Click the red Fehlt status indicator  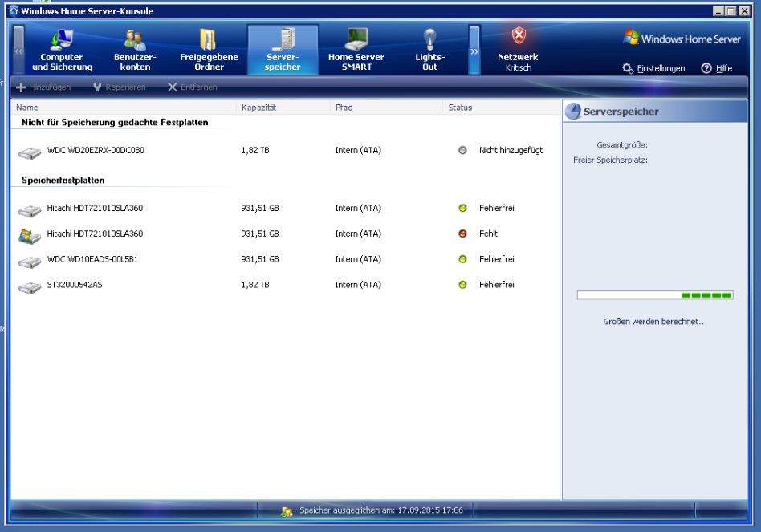(x=462, y=234)
